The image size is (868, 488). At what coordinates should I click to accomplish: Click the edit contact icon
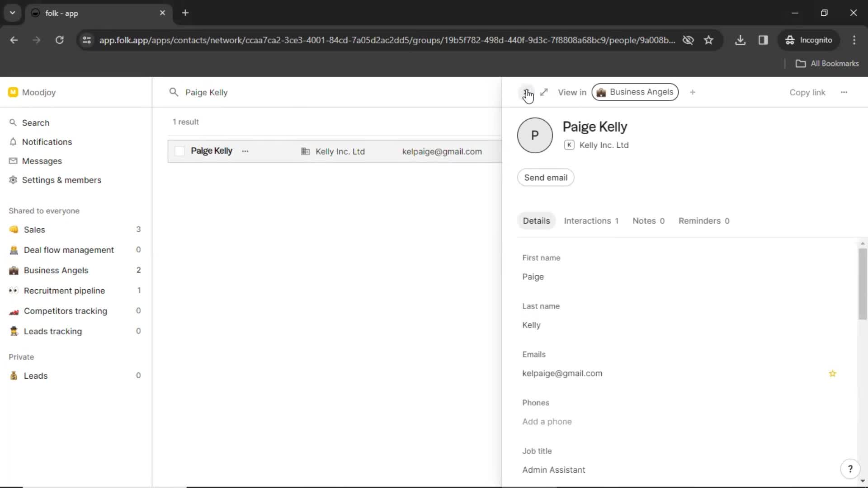point(544,92)
